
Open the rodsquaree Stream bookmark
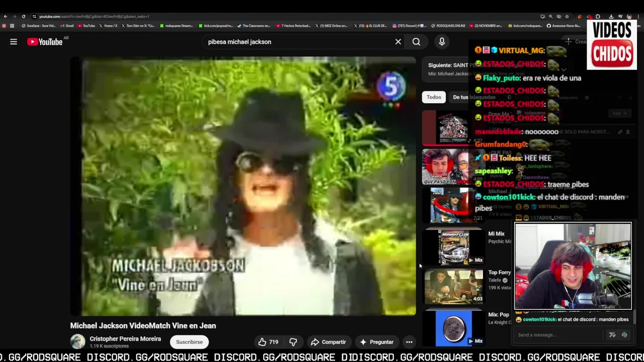pos(177,26)
